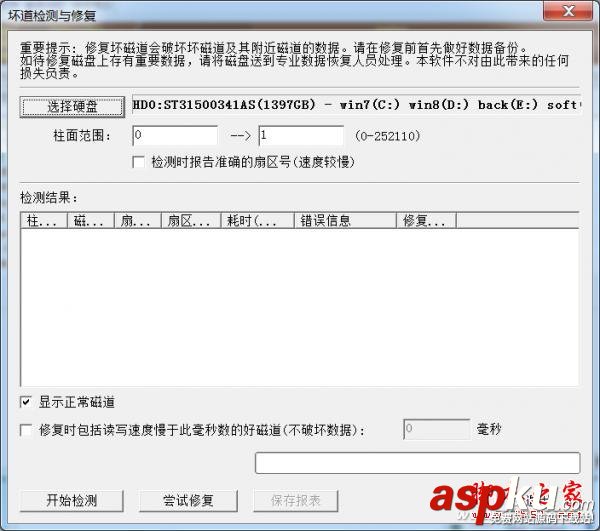
Task: Sort by 磁... column header
Action: click(91, 221)
